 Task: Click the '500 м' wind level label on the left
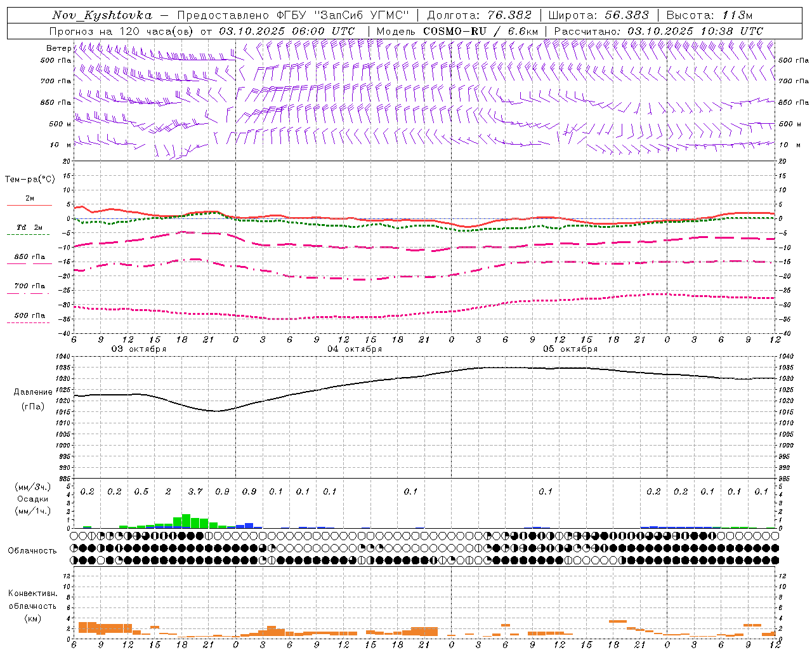pos(60,124)
